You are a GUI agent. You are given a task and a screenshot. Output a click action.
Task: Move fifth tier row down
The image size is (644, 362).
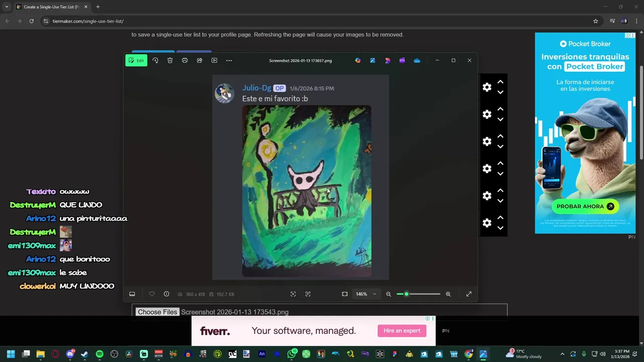(x=500, y=201)
